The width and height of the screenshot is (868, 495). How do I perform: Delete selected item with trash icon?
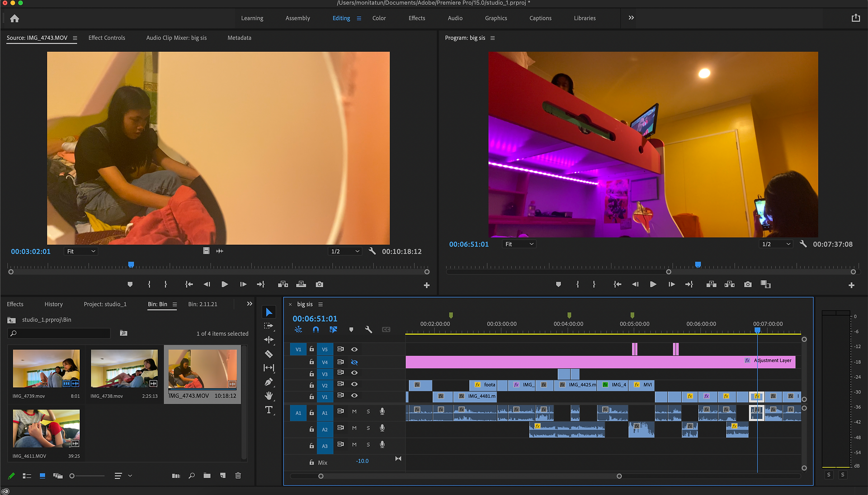tap(238, 476)
